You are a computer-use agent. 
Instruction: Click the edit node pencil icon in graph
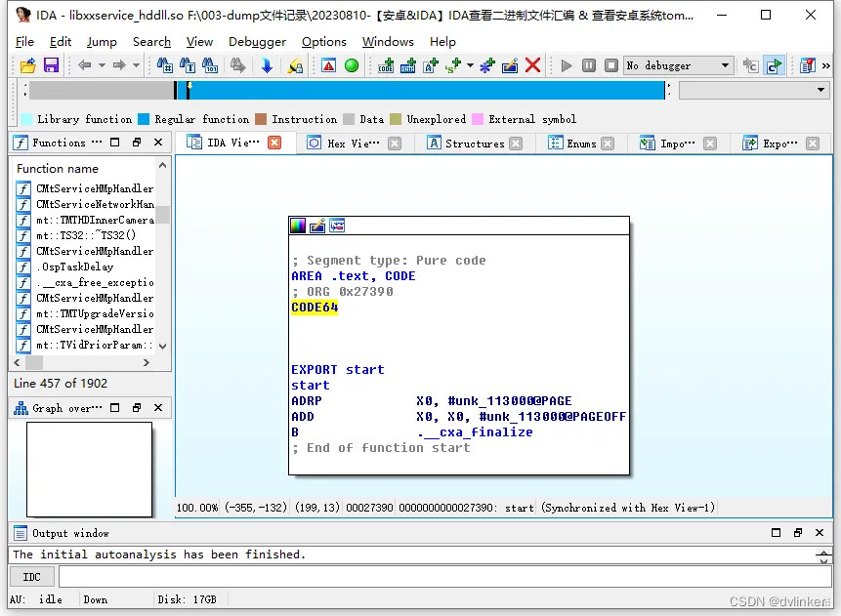(x=317, y=226)
